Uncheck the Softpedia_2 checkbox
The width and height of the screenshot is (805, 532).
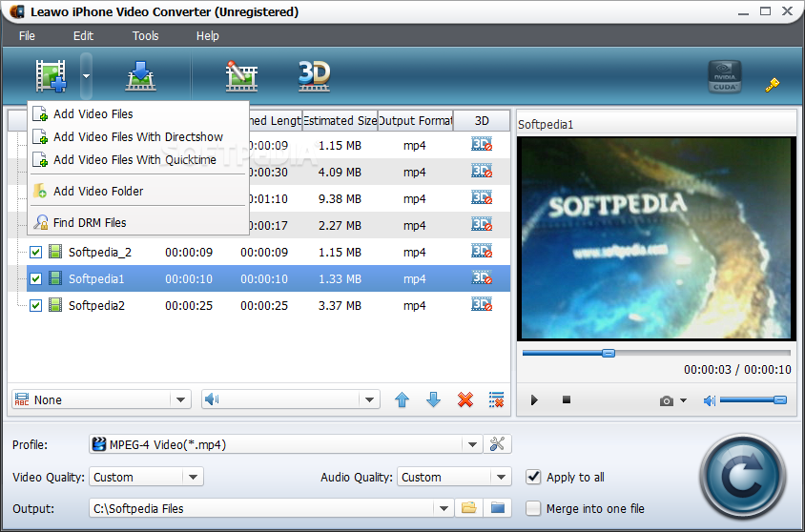point(35,252)
